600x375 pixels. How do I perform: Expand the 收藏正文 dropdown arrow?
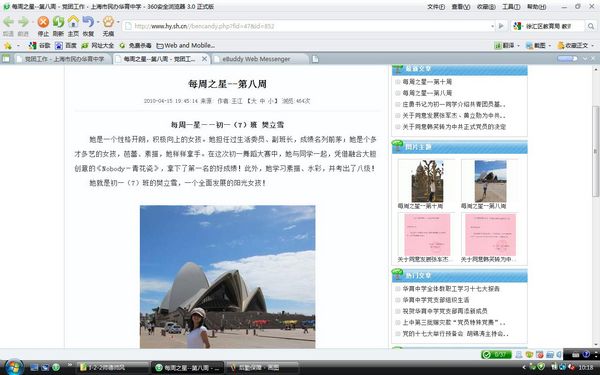point(593,46)
